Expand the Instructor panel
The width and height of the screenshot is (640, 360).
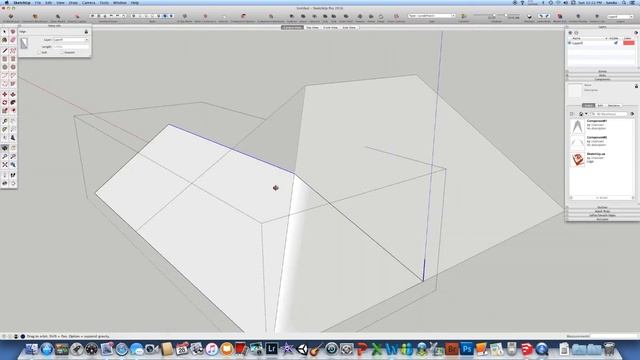pyautogui.click(x=602, y=219)
